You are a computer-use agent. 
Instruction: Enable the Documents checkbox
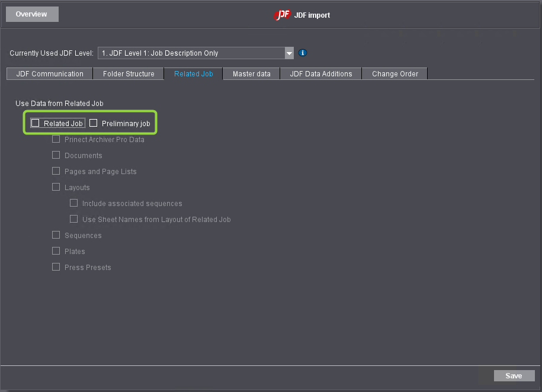(56, 155)
